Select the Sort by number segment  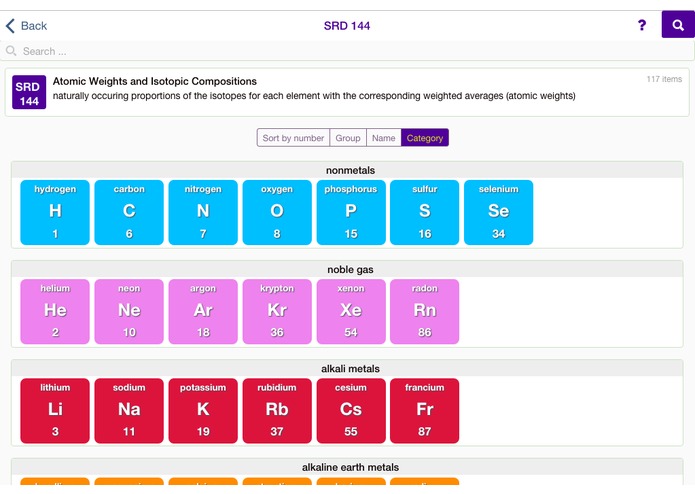tap(293, 138)
